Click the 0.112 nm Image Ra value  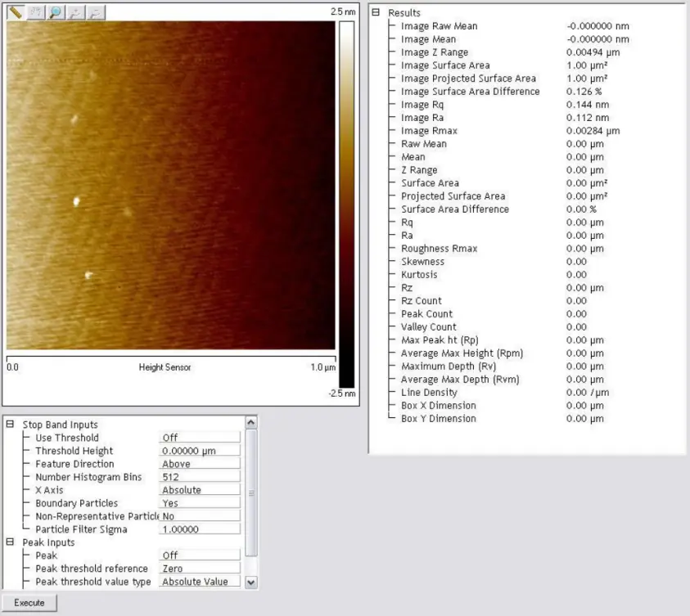588,118
